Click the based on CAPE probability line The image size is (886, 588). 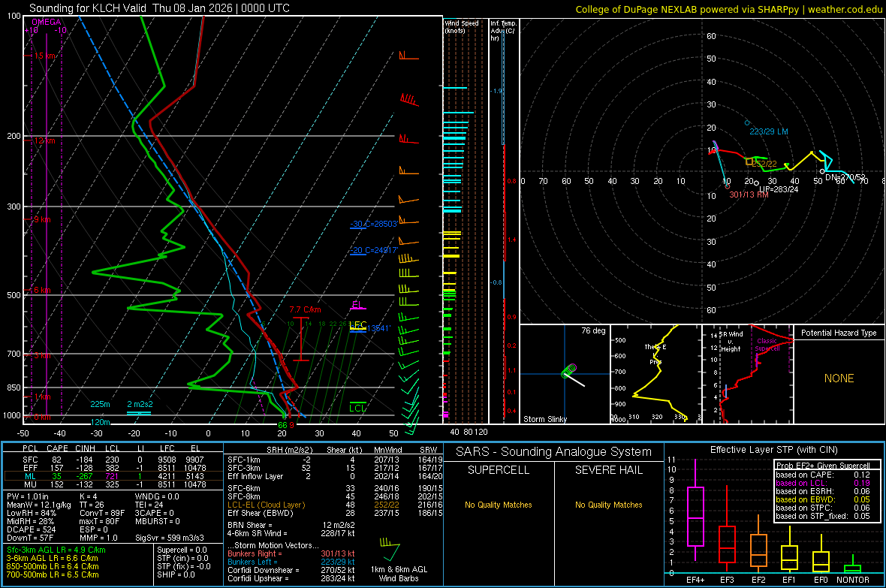823,475
